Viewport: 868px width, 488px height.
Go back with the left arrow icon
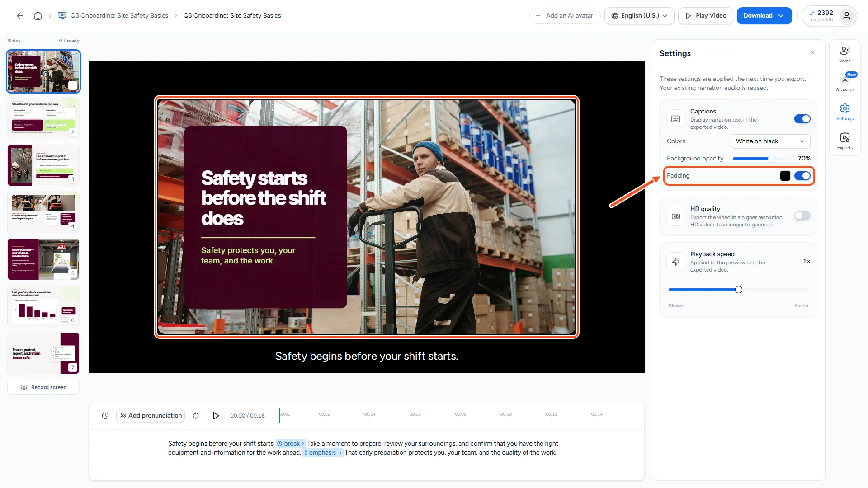20,16
